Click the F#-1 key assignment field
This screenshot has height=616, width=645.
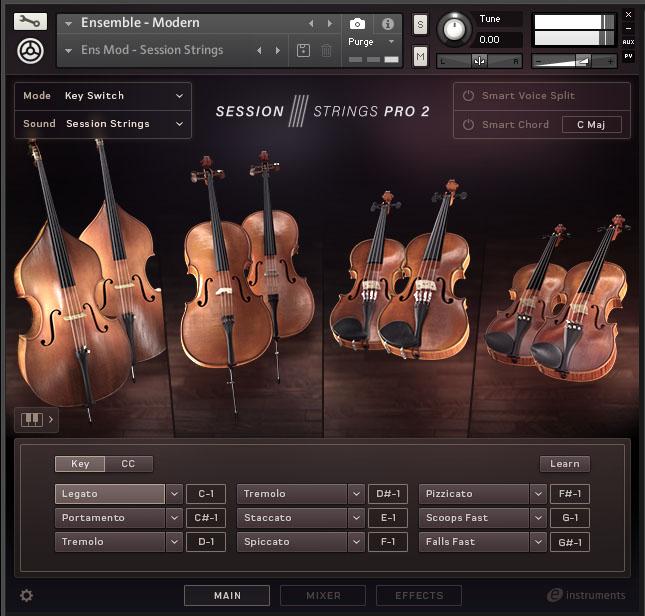pos(570,493)
